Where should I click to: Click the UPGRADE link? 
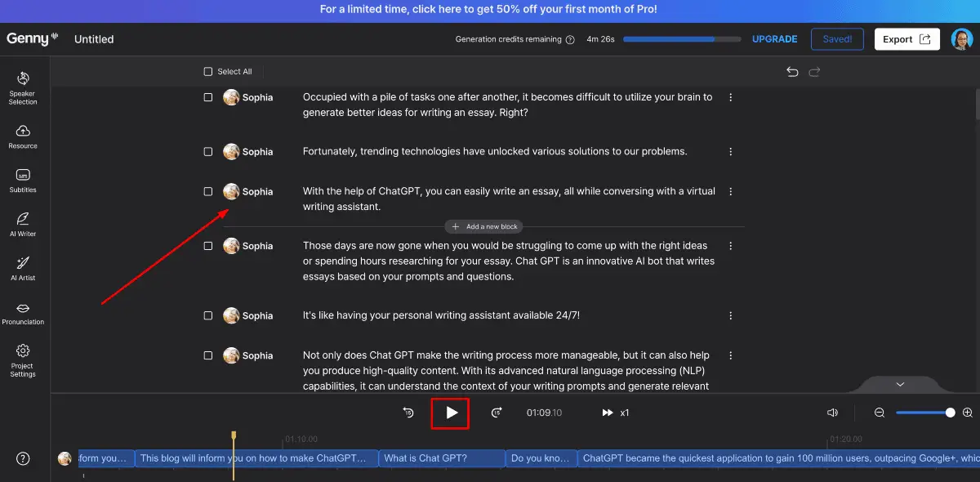774,39
